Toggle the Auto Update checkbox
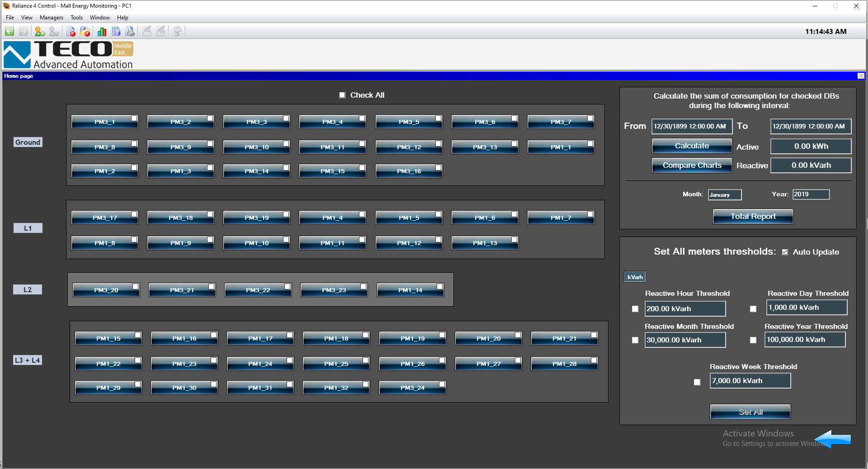 point(785,252)
